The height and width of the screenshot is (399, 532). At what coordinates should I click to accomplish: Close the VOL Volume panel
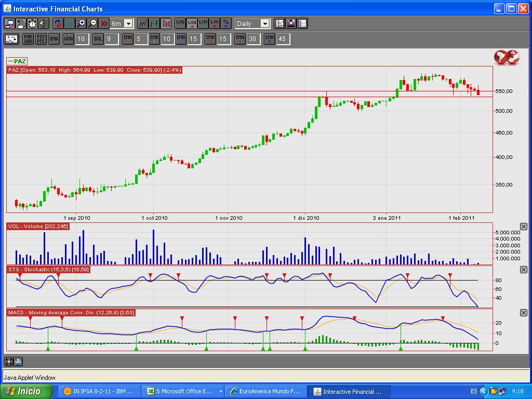click(x=523, y=227)
